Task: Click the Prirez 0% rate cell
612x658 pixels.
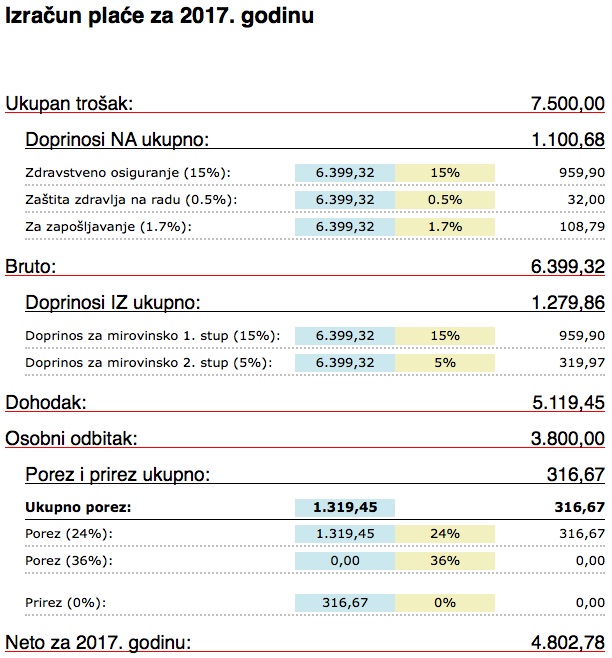Action: pyautogui.click(x=445, y=602)
